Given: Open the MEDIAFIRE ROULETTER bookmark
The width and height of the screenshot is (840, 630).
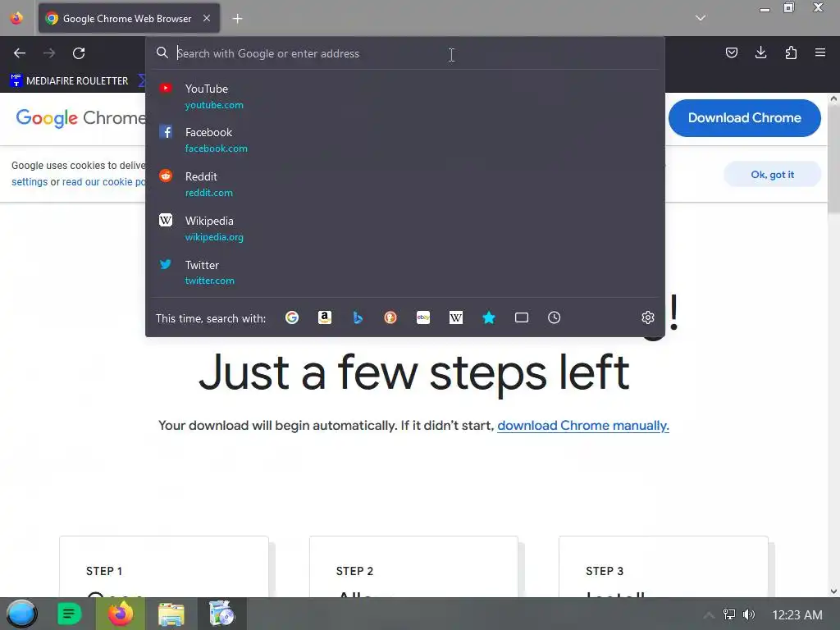Looking at the screenshot, I should pyautogui.click(x=69, y=81).
